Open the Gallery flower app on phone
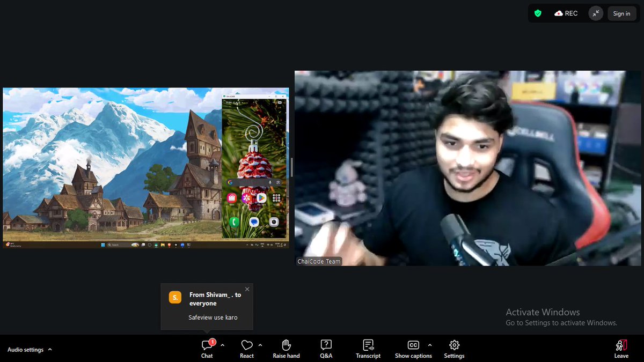The height and width of the screenshot is (362, 644). 247,198
